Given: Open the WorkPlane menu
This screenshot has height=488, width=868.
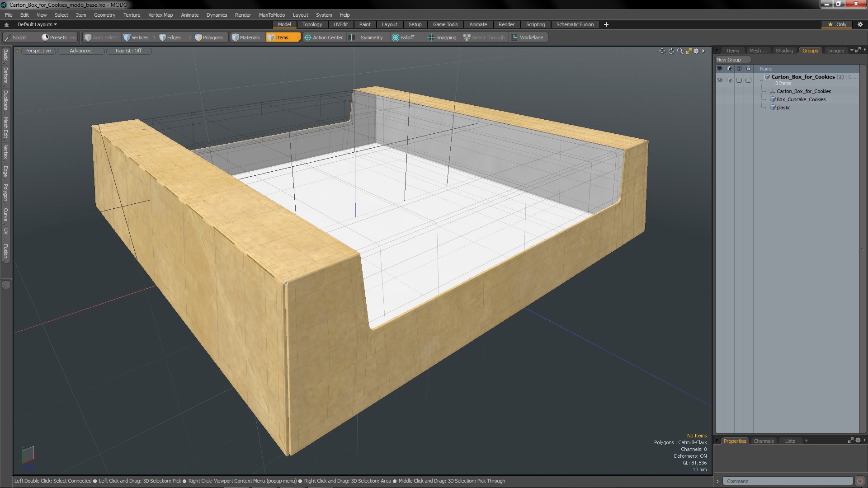Looking at the screenshot, I should tap(528, 38).
